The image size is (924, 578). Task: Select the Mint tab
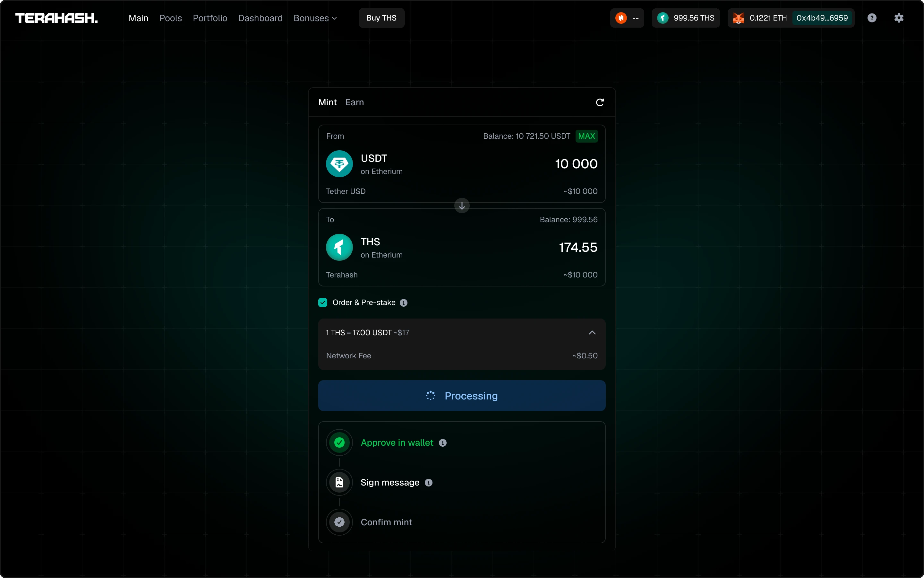(328, 102)
